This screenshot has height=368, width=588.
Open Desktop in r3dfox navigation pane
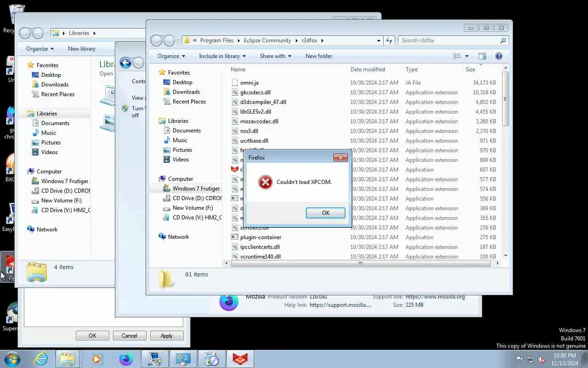(182, 82)
